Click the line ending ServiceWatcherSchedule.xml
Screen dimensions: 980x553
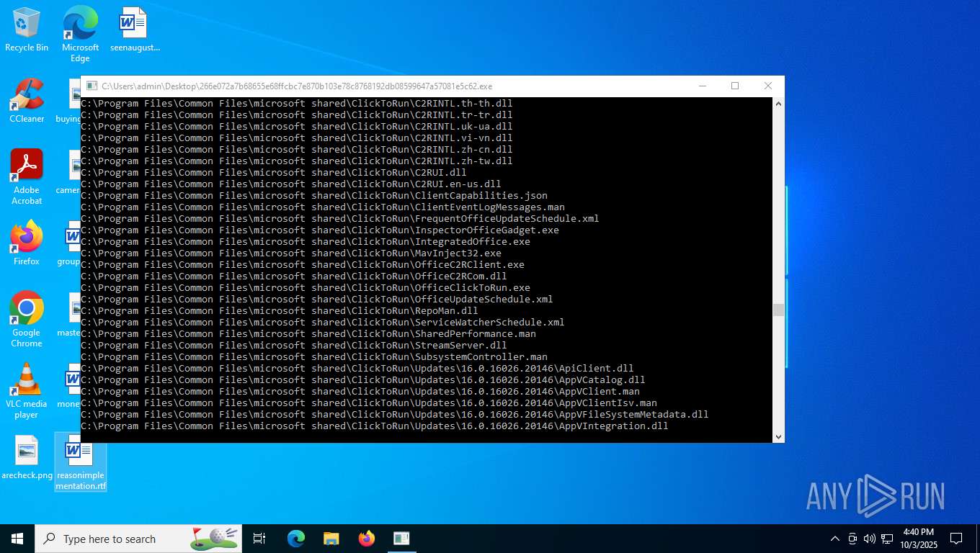(x=323, y=323)
